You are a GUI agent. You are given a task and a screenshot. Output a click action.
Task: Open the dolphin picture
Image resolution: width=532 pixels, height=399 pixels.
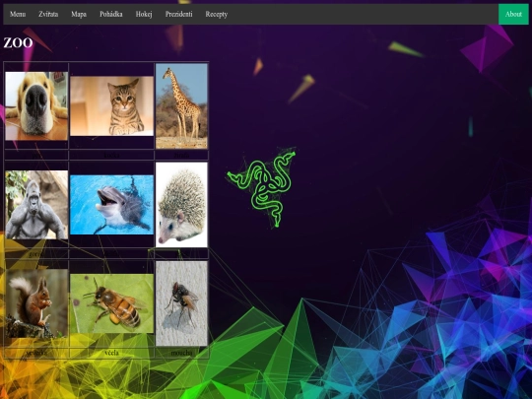[x=111, y=205]
